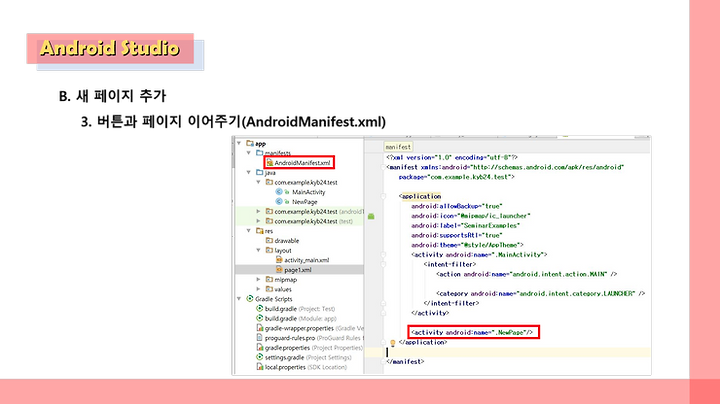Image resolution: width=720 pixels, height=404 pixels.
Task: Click the activity ".MainActivity" line
Action: point(479,254)
